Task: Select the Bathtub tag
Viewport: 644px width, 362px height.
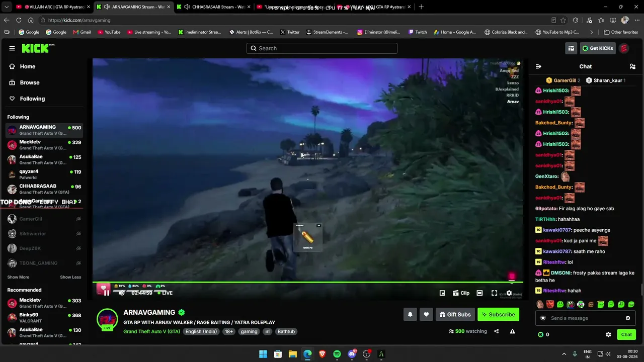Action: click(286, 331)
